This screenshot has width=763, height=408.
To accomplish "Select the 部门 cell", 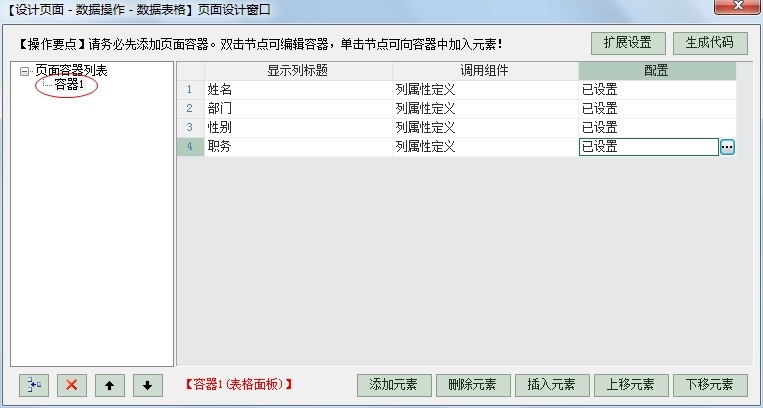I will pos(298,109).
